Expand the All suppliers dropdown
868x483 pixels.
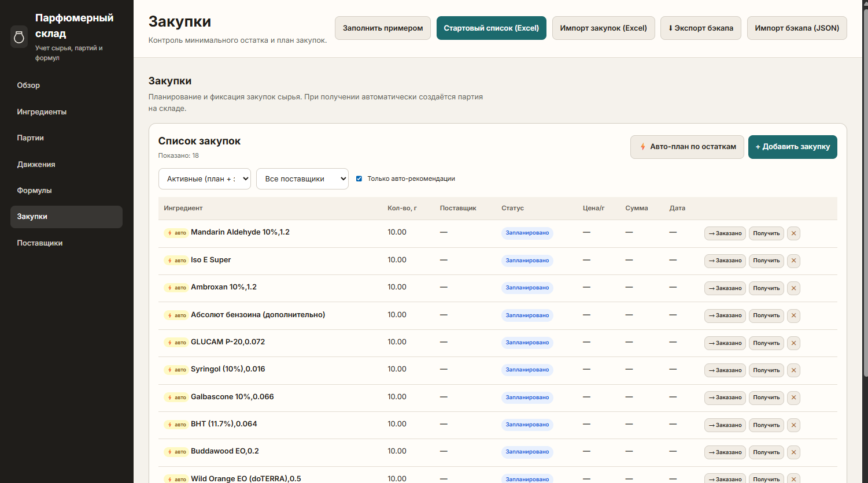(x=302, y=179)
